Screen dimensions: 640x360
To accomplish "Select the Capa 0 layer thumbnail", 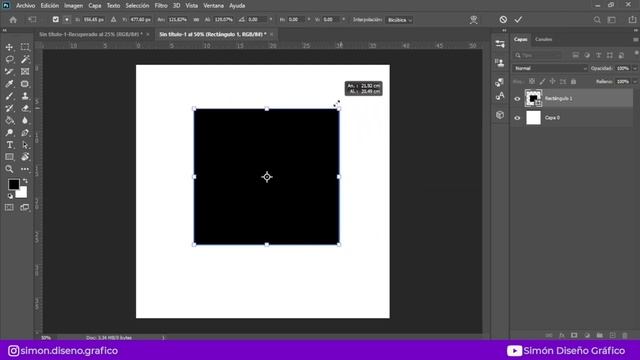I will click(x=533, y=118).
